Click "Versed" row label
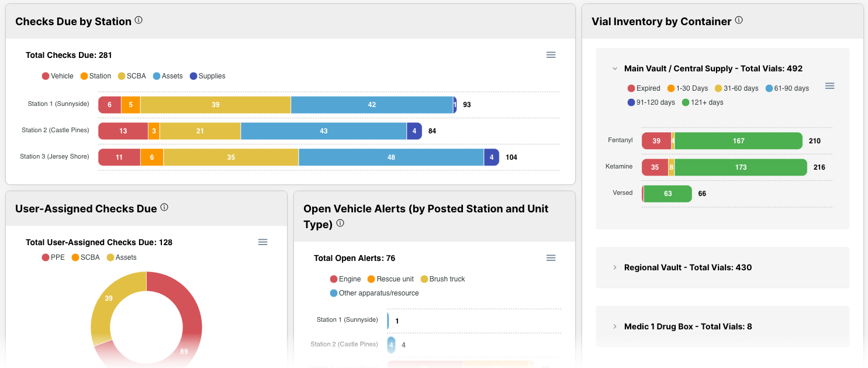The width and height of the screenshot is (868, 368). pos(623,192)
